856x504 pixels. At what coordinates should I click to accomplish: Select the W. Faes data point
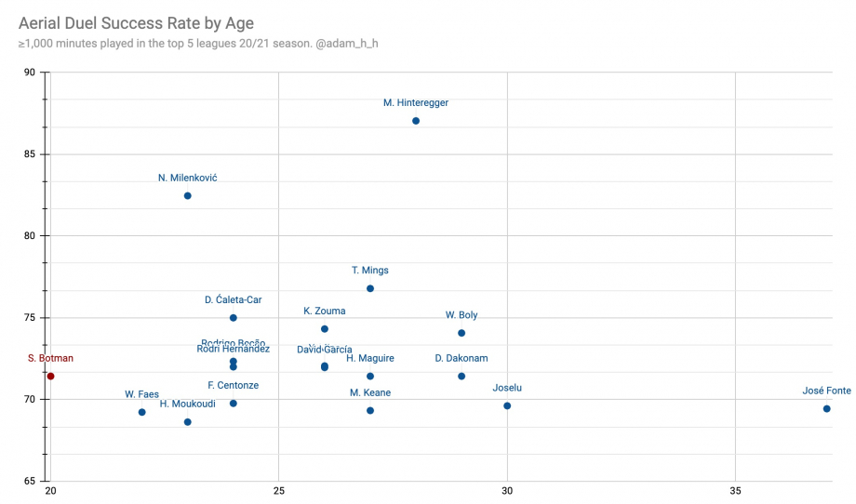[142, 412]
